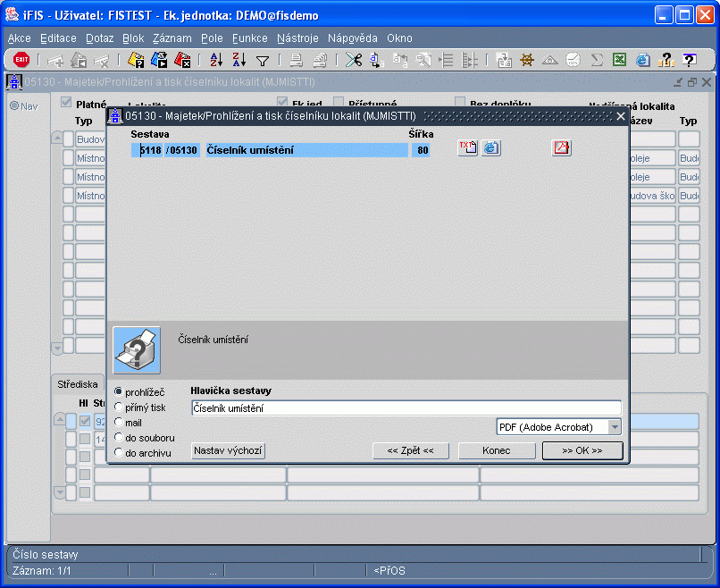Click the '<< Zpět <<' button
The width and height of the screenshot is (720, 588).
(411, 450)
